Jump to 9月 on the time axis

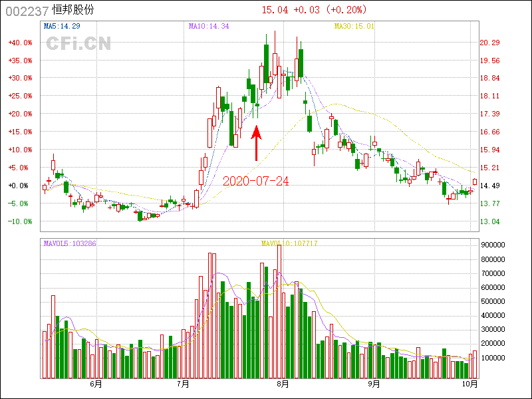click(x=374, y=384)
